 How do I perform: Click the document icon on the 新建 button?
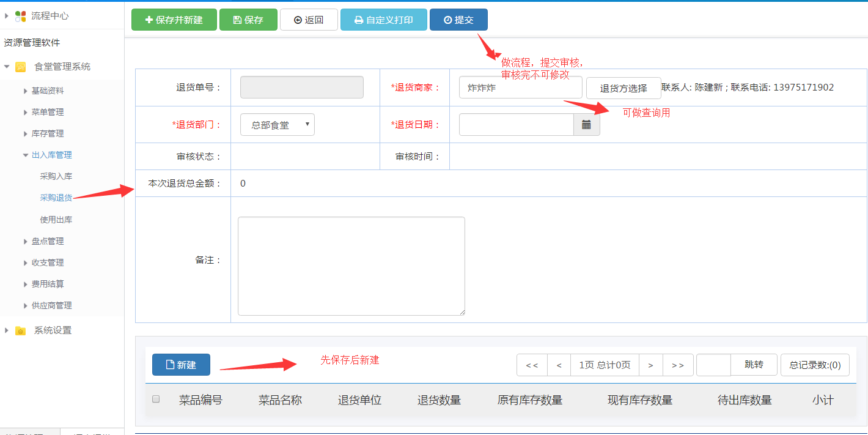(171, 364)
